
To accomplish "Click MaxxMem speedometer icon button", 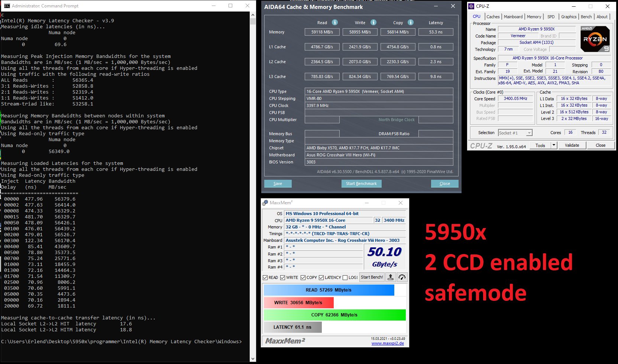I will point(402,277).
